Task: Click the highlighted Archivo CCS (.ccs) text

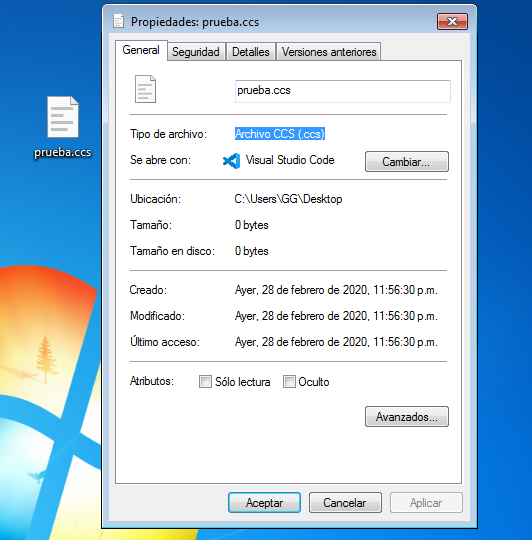Action: pos(280,134)
